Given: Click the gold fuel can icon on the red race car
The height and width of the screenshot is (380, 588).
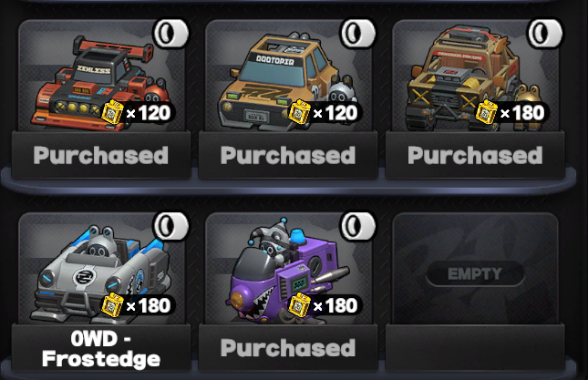Looking at the screenshot, I should pos(112,112).
